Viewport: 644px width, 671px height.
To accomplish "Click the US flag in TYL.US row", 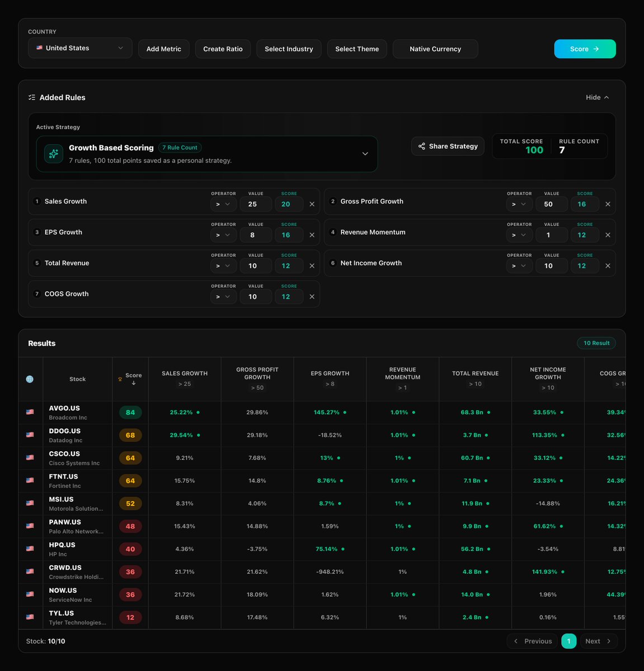I will (x=30, y=617).
